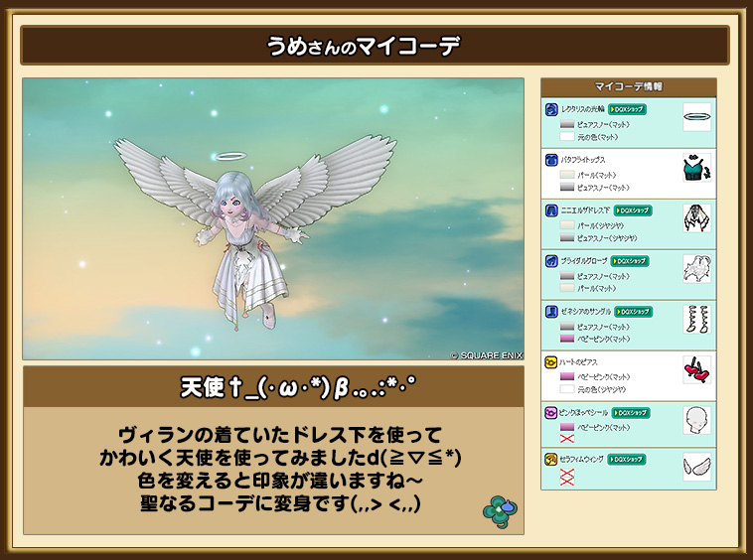Click the foot slot icon beside ゼネシアのサンダル

[x=551, y=312]
